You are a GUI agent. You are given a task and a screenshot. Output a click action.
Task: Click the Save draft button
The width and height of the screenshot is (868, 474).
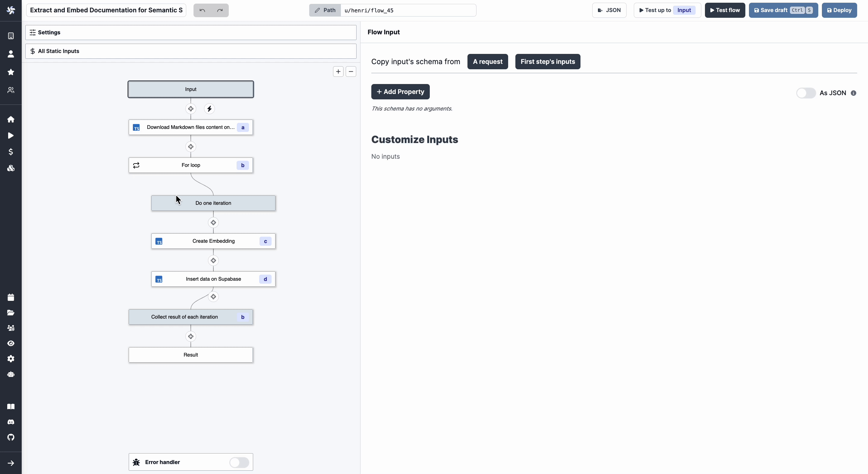point(783,10)
